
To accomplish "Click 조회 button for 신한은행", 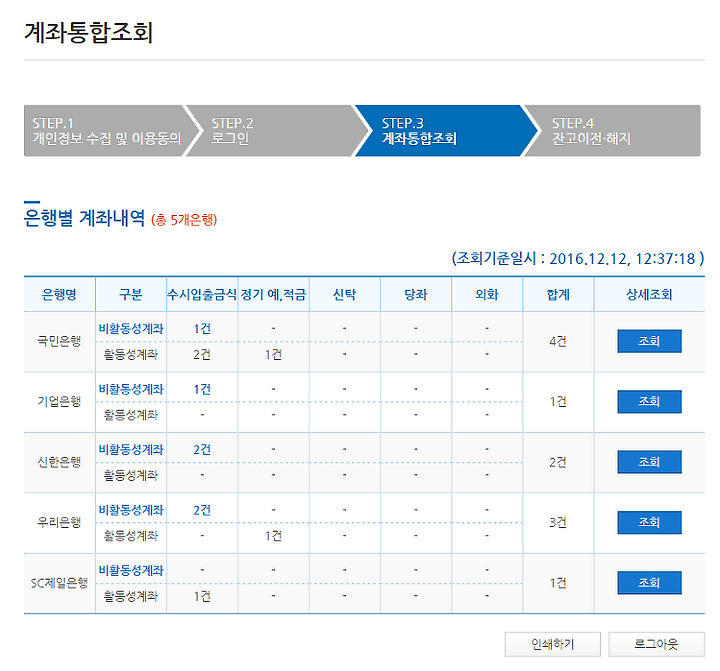I will point(649,462).
